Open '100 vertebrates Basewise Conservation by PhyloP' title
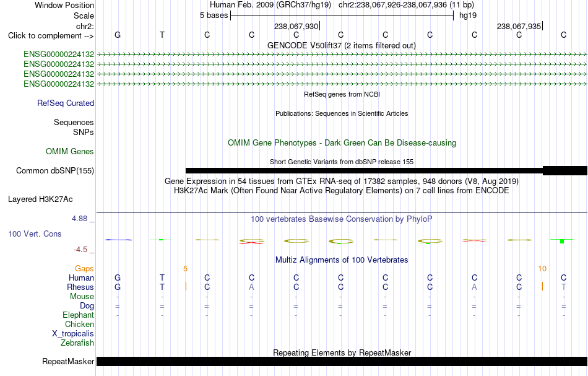 click(342, 219)
